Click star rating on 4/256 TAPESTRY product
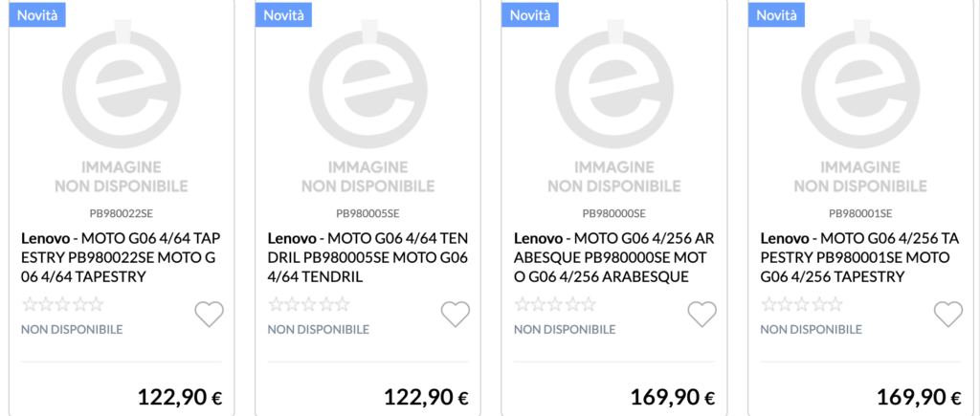Viewport: 980px width, 416px height. pyautogui.click(x=802, y=305)
